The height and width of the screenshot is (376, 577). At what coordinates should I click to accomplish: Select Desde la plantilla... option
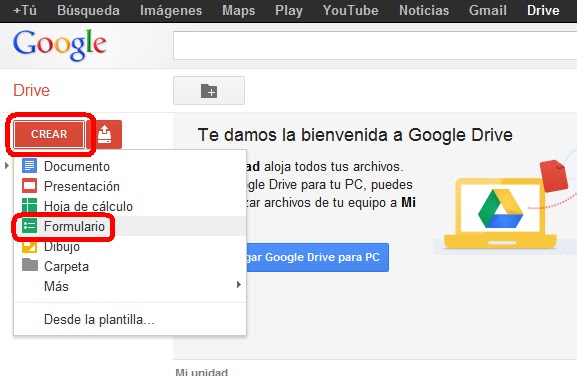(x=130, y=319)
